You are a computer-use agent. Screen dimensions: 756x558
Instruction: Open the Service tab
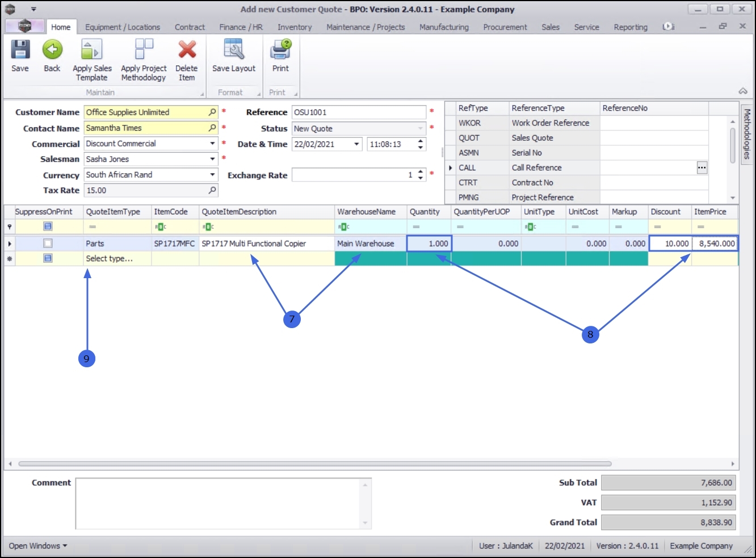(x=586, y=27)
